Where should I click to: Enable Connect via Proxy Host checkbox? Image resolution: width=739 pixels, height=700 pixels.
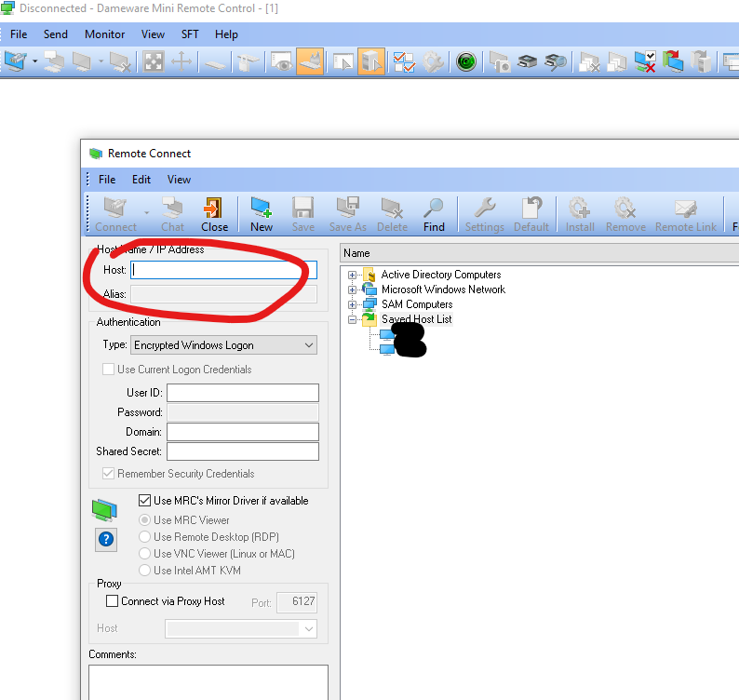[113, 601]
